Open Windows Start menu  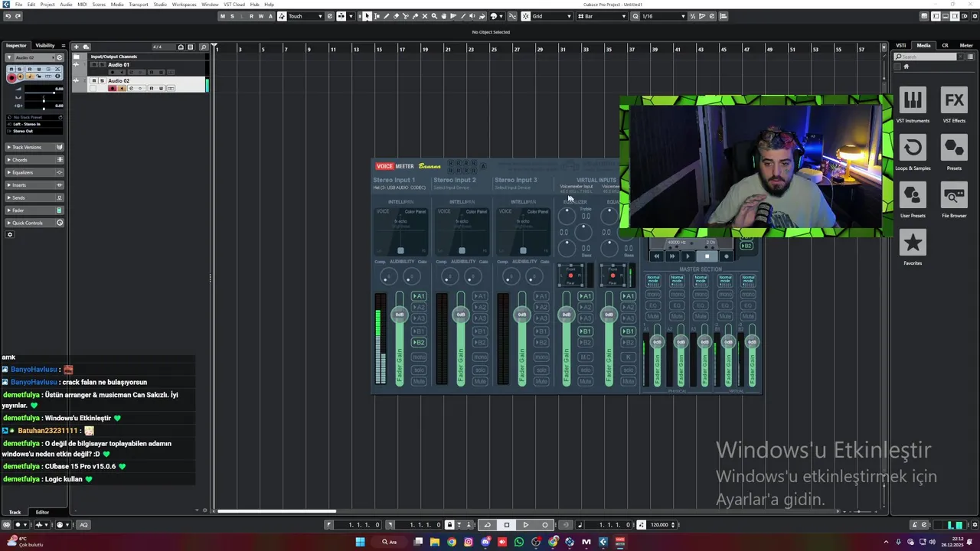coord(360,542)
